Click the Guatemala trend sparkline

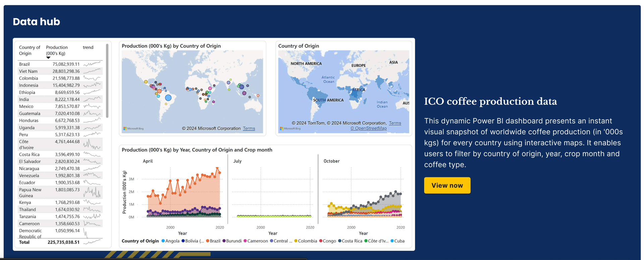pyautogui.click(x=92, y=114)
